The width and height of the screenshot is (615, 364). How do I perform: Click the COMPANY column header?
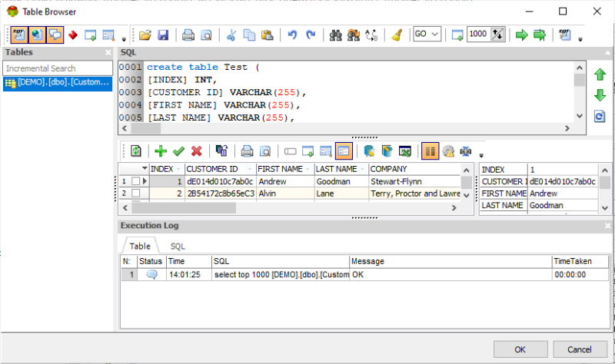pos(414,169)
